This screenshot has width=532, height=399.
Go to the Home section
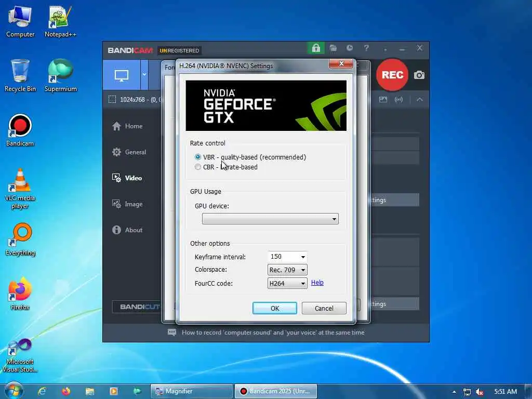tap(128, 126)
